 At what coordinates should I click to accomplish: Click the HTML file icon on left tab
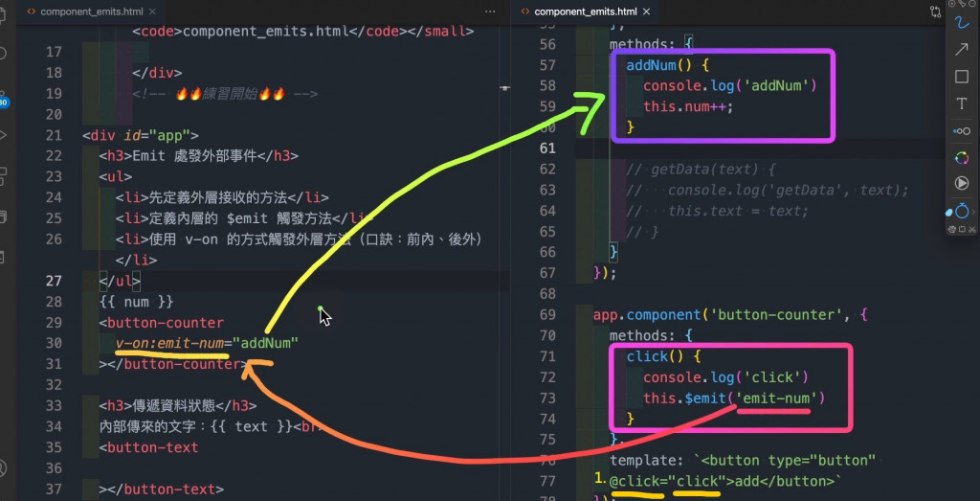coord(30,11)
